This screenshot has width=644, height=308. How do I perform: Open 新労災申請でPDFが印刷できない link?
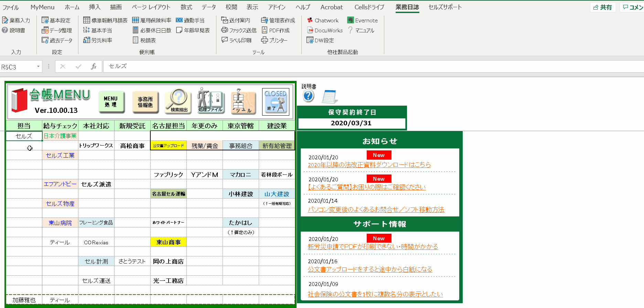point(373,247)
